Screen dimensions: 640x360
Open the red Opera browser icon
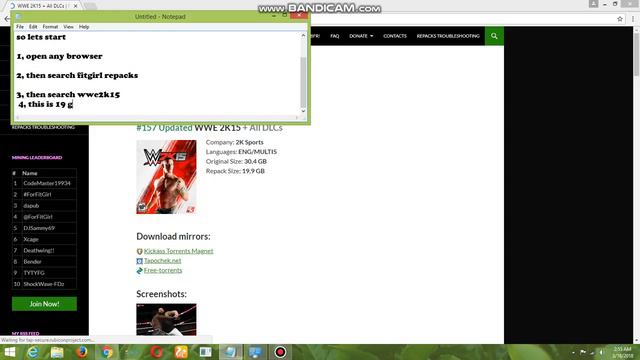click(x=157, y=352)
